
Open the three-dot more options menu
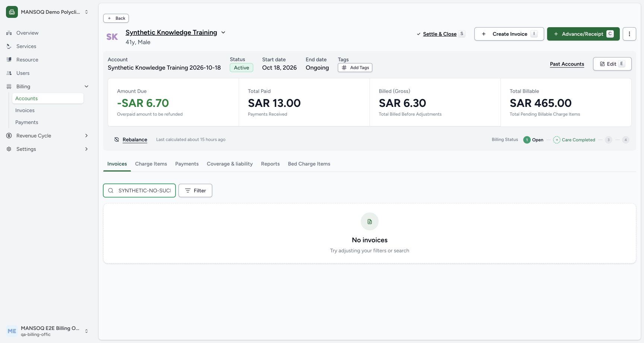click(629, 34)
